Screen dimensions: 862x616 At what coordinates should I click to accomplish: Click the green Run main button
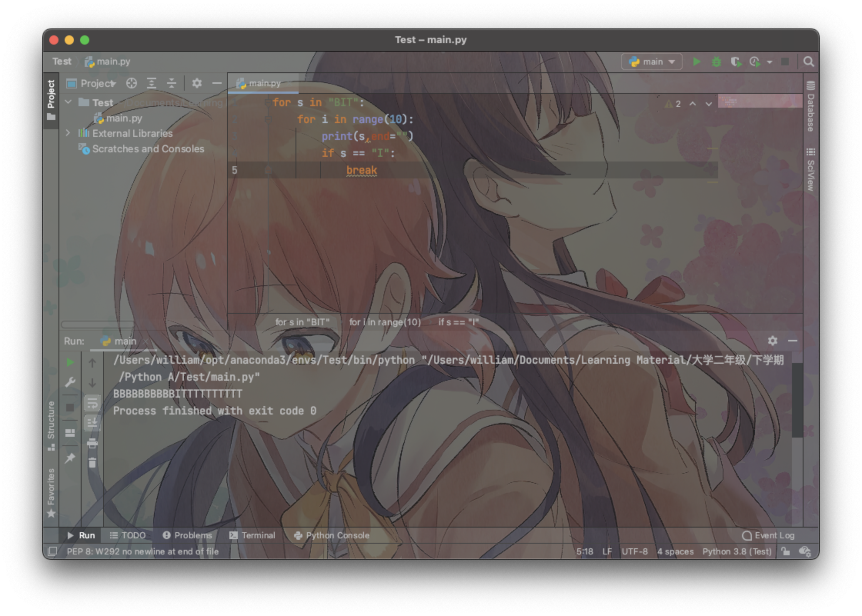coord(697,62)
